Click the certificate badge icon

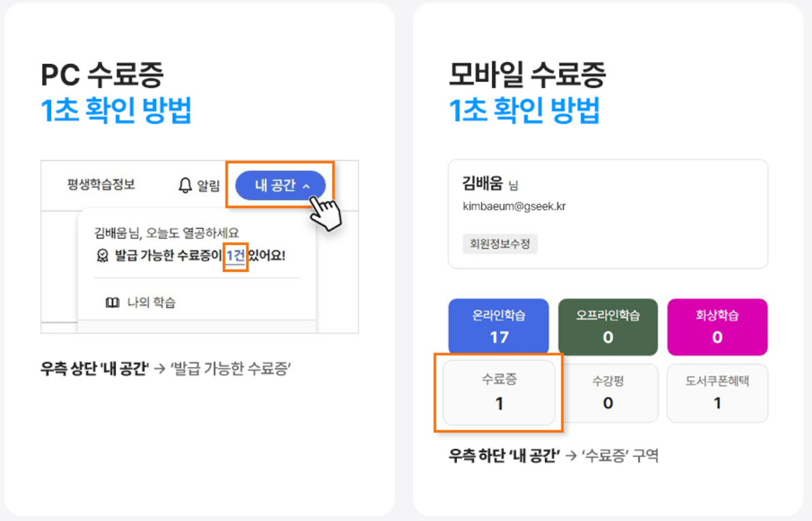103,255
